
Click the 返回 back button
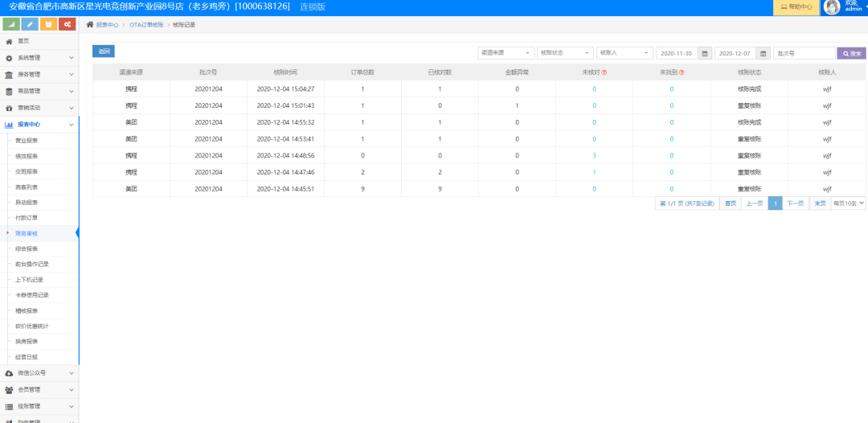click(104, 51)
